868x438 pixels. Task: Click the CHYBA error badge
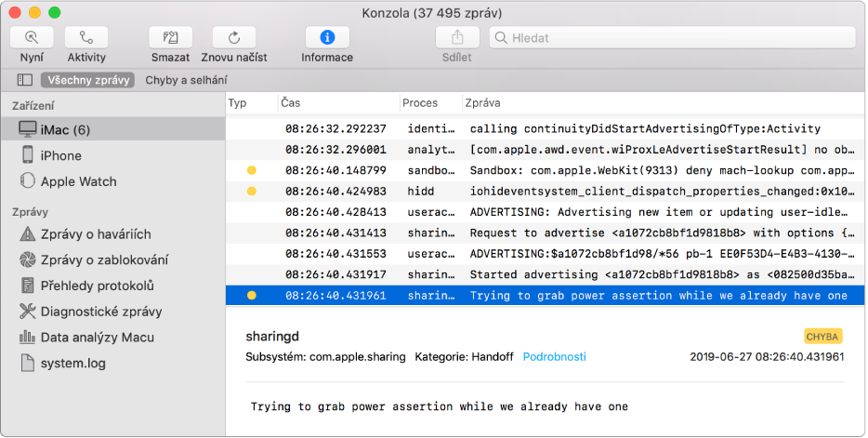(x=823, y=337)
